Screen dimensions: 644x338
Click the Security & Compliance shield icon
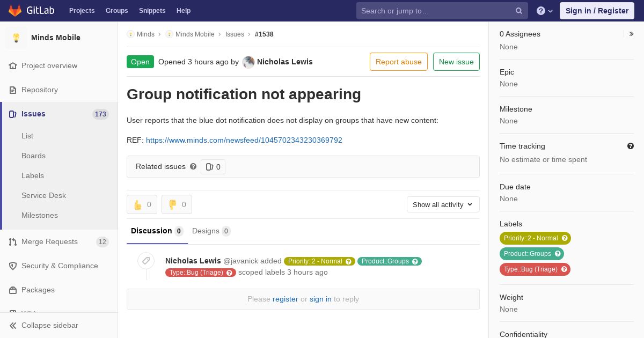point(13,266)
